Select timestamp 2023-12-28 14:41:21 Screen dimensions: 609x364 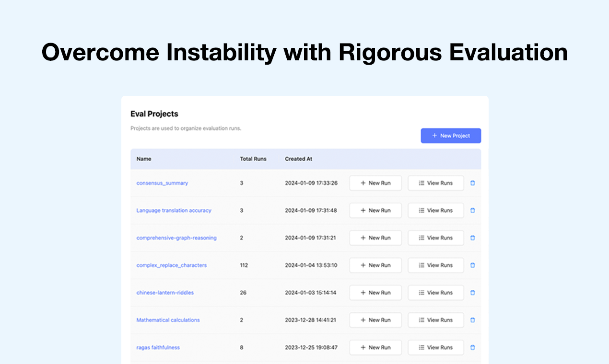[x=310, y=320]
